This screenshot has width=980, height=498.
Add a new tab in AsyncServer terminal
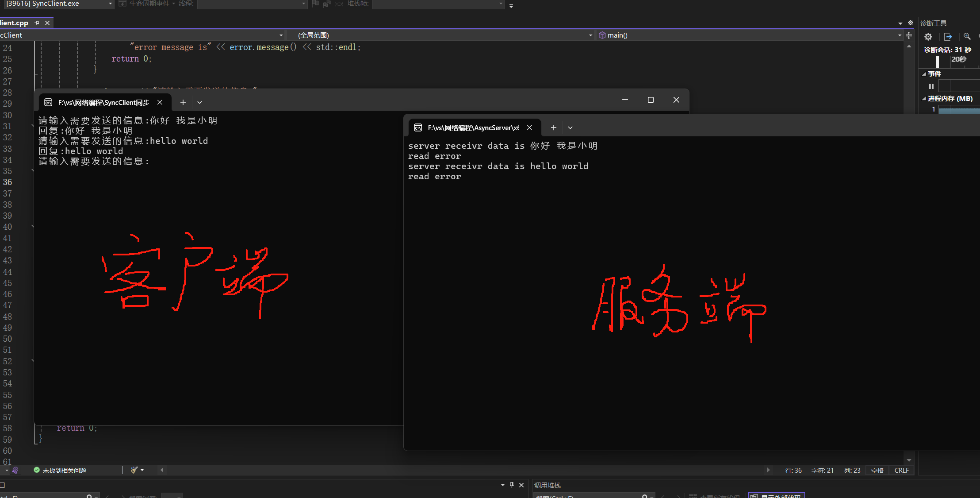[553, 127]
